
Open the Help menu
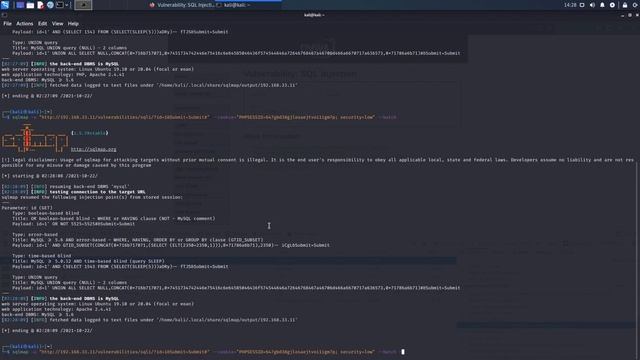(x=73, y=24)
